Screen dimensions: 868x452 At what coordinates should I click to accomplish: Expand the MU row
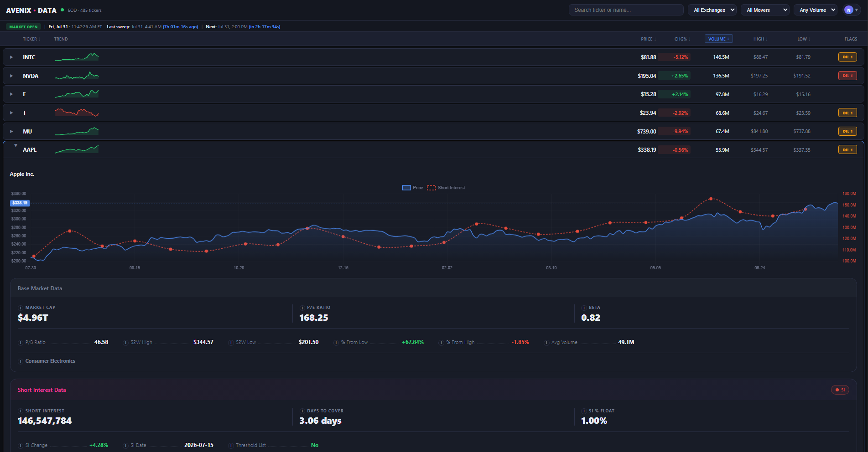coord(11,131)
